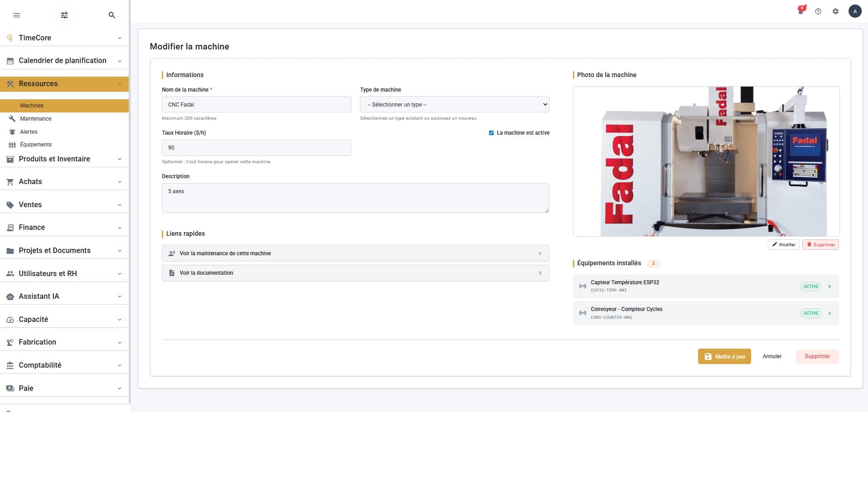Viewport: 868px width, 486px height.
Task: Expand Finance section chevron
Action: (x=120, y=228)
